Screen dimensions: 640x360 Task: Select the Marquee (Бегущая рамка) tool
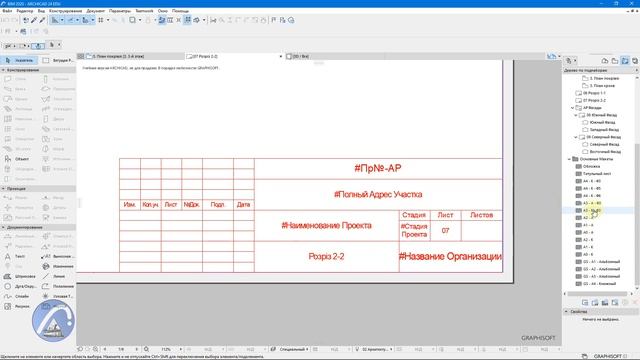coord(58,60)
